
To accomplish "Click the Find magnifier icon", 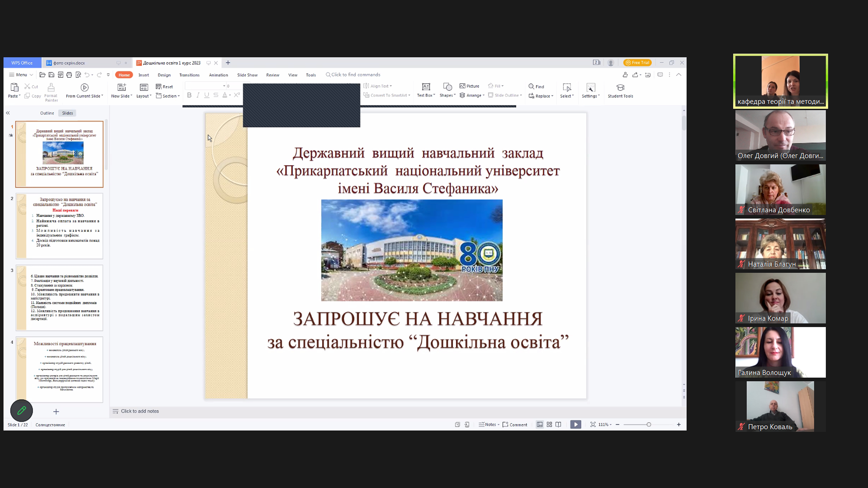I will [531, 87].
